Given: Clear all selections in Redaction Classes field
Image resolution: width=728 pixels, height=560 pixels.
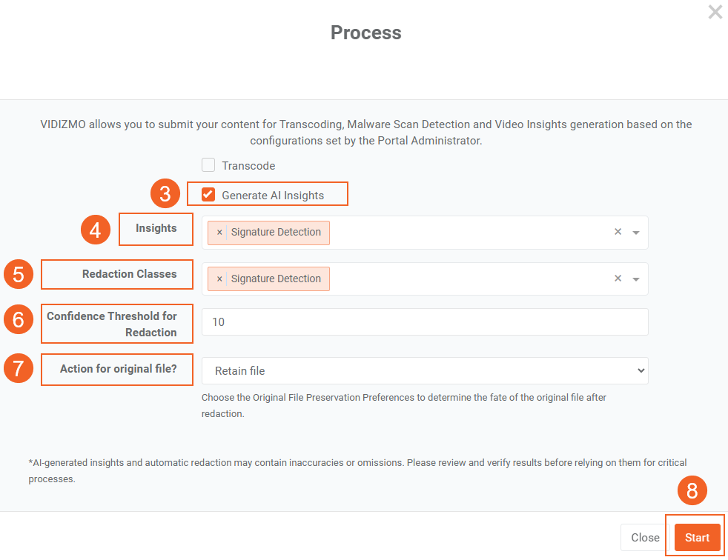Looking at the screenshot, I should coord(618,279).
